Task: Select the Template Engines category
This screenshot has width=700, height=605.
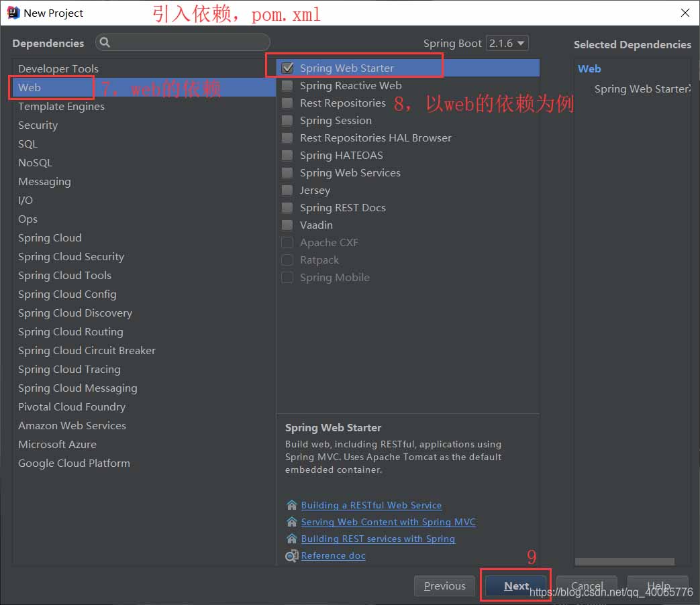Action: (144, 106)
